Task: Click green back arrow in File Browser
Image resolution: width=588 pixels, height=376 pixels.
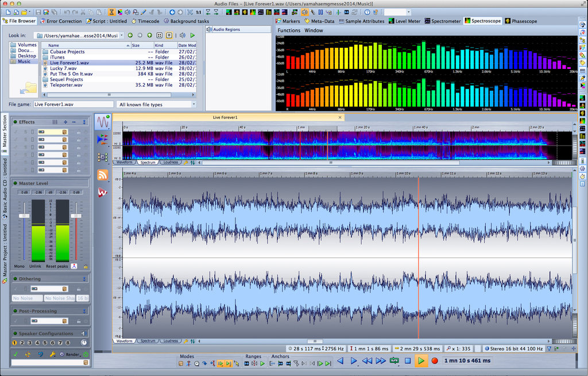Action: coord(130,35)
